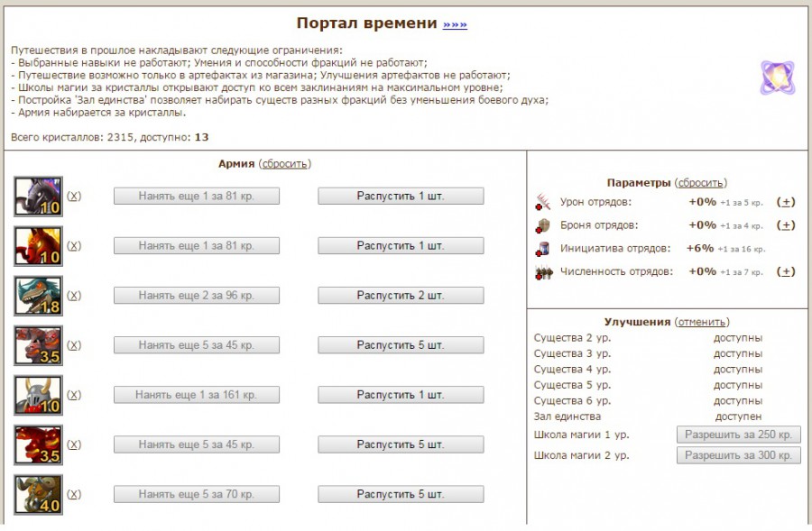The image size is (812, 531).
Task: Click the cerberus creature portrait in fourth army row
Action: (38, 345)
